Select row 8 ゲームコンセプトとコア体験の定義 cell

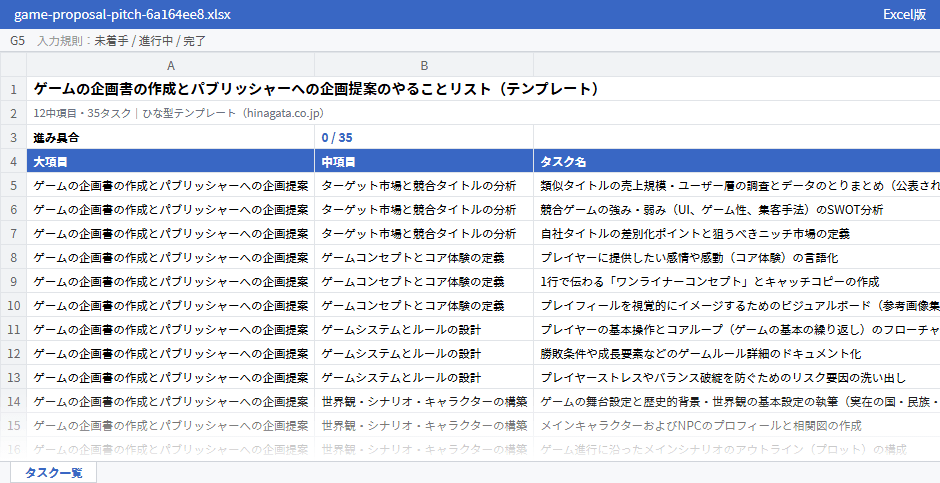pos(424,257)
